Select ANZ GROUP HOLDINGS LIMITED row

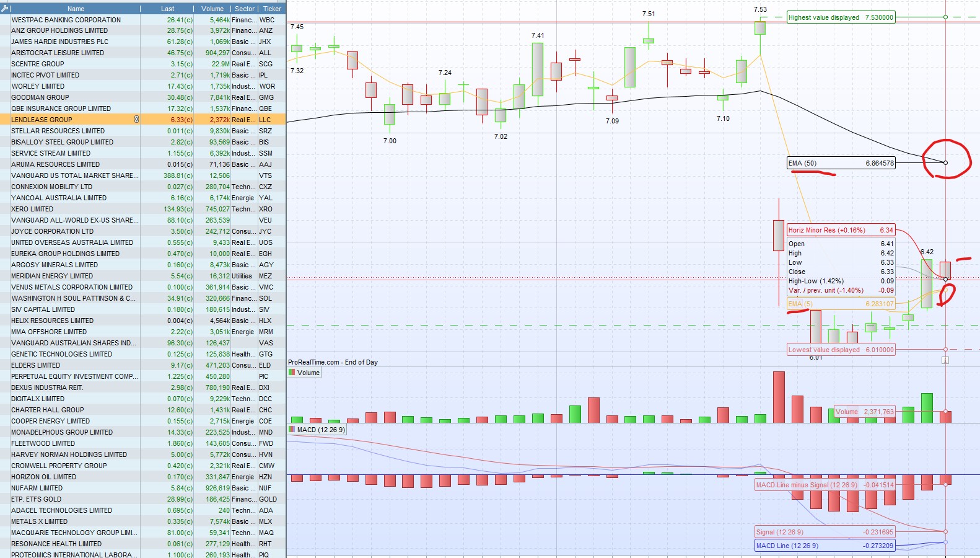coord(142,30)
